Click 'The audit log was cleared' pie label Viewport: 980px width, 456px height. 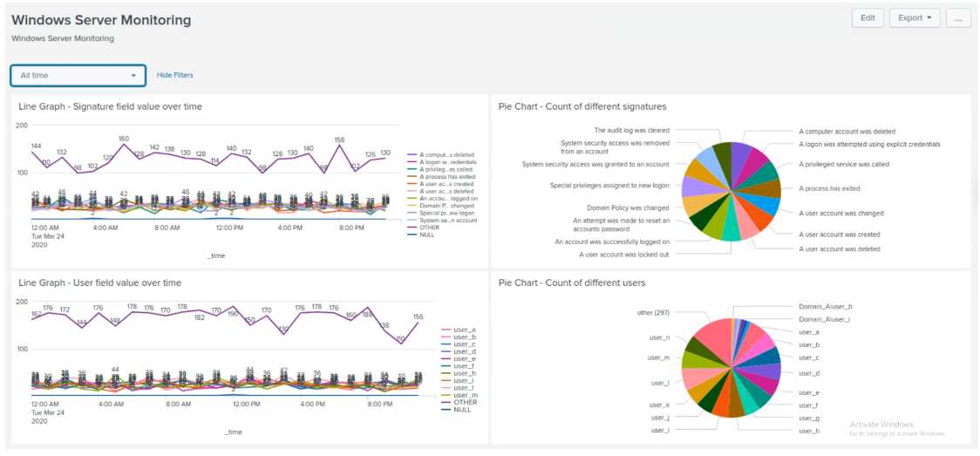point(632,131)
